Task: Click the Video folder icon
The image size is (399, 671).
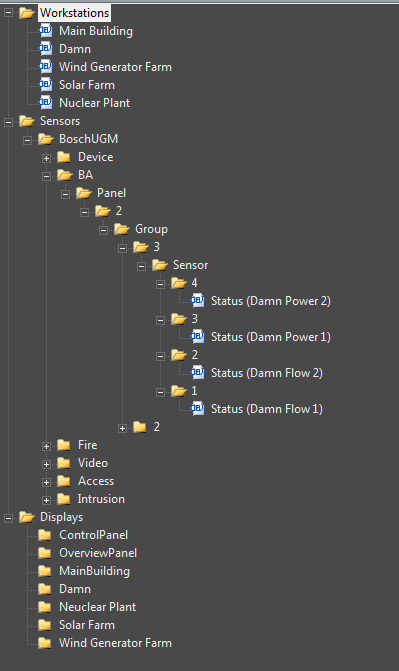Action: click(x=64, y=463)
